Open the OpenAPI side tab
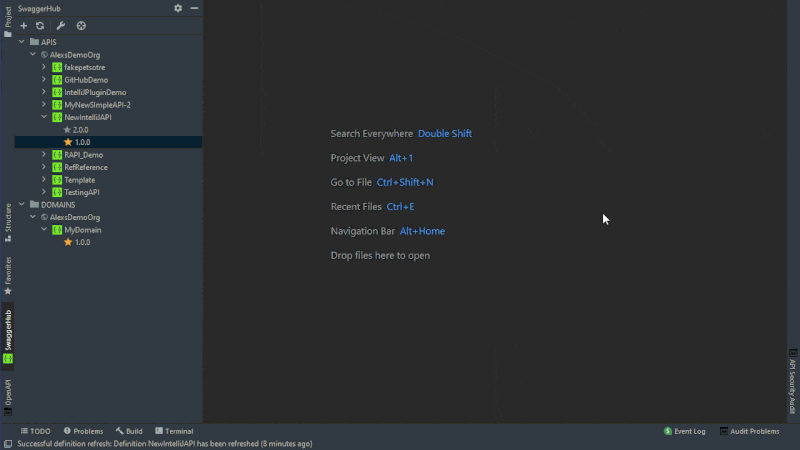 [8, 397]
